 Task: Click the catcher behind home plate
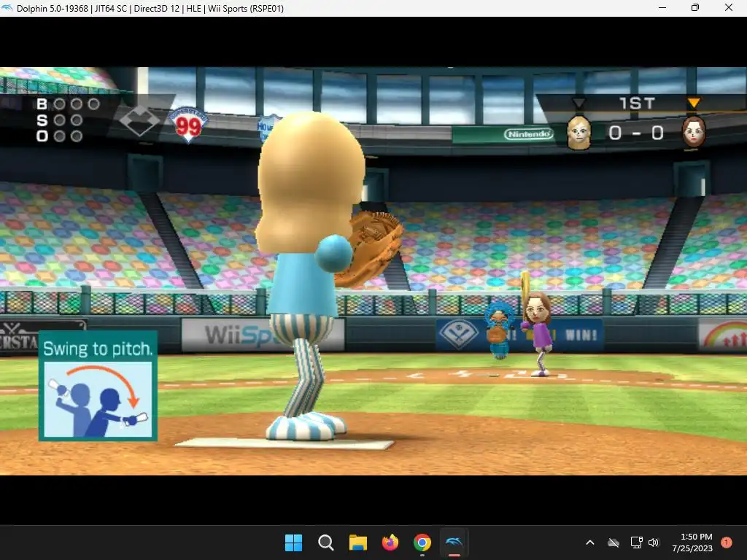[x=498, y=332]
